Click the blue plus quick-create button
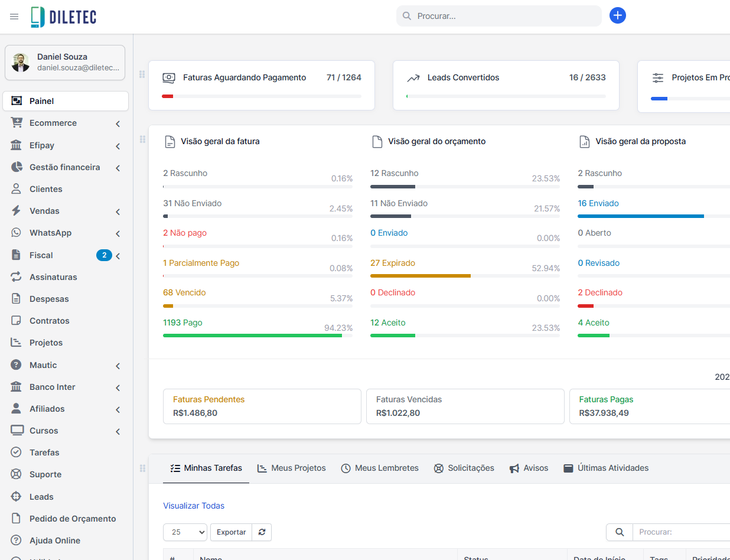This screenshot has height=560, width=730. [x=617, y=16]
